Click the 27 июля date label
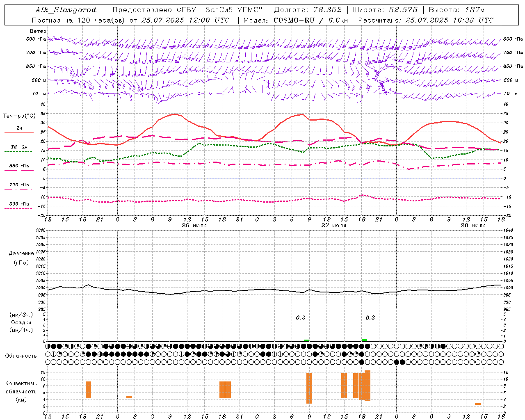 pyautogui.click(x=334, y=226)
